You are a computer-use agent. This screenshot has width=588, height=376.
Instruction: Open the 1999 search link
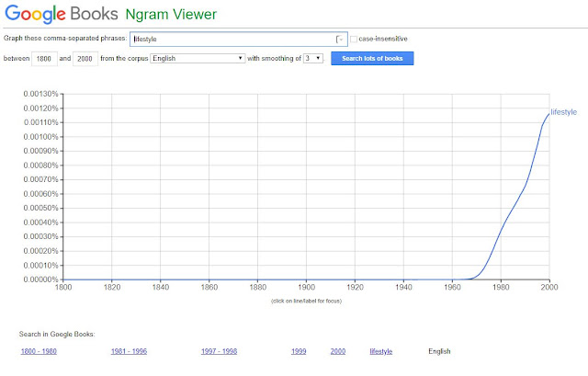pyautogui.click(x=299, y=351)
